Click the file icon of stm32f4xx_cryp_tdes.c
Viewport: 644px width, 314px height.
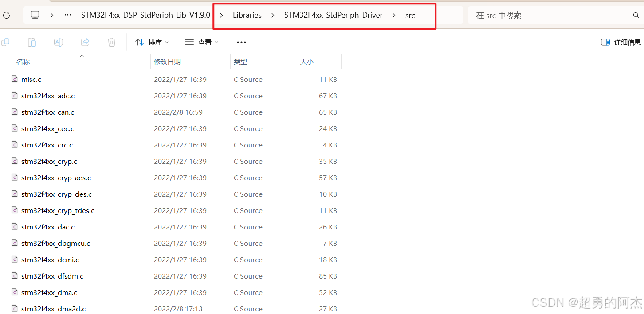tap(15, 210)
